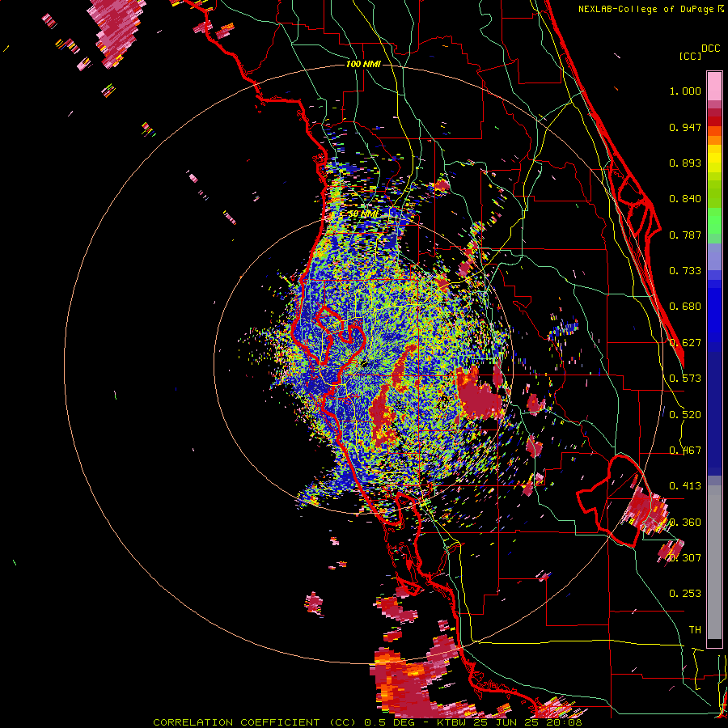Click the 50 NMI range ring label

point(363,214)
